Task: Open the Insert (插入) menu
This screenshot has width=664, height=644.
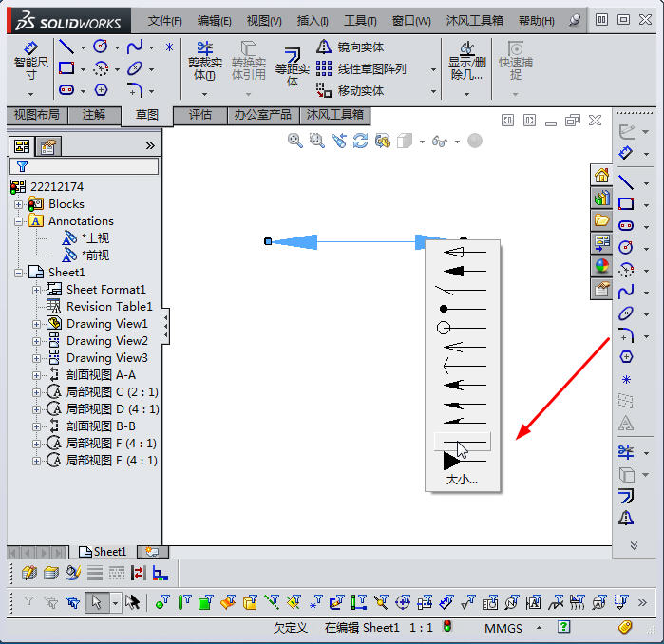Action: point(313,20)
